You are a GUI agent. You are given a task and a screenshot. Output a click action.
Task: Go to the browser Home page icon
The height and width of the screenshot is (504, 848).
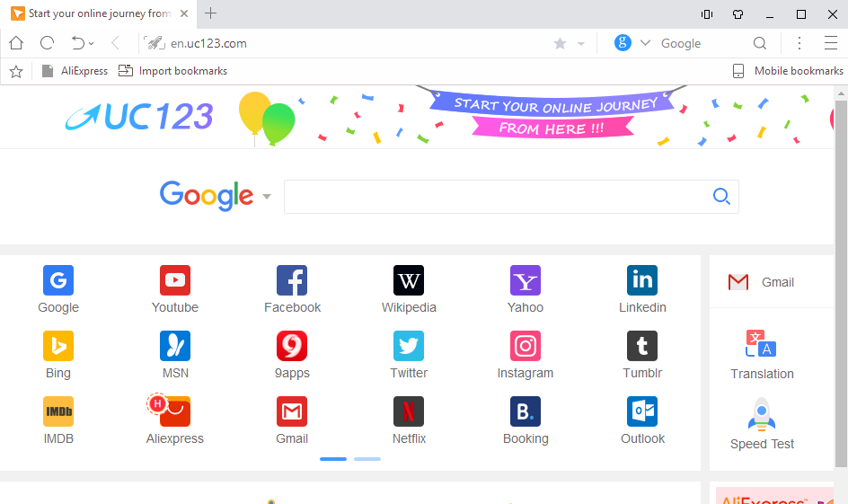point(16,43)
